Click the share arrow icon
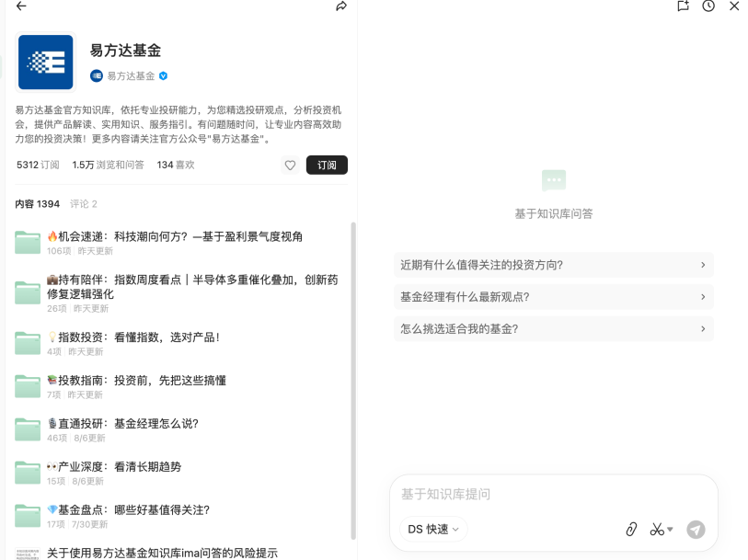 click(x=341, y=6)
